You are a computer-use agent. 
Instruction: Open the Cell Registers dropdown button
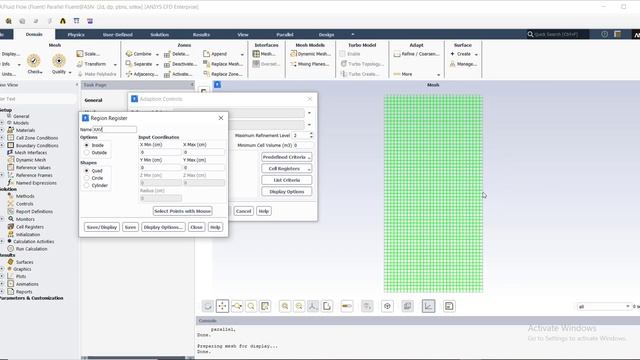(287, 169)
